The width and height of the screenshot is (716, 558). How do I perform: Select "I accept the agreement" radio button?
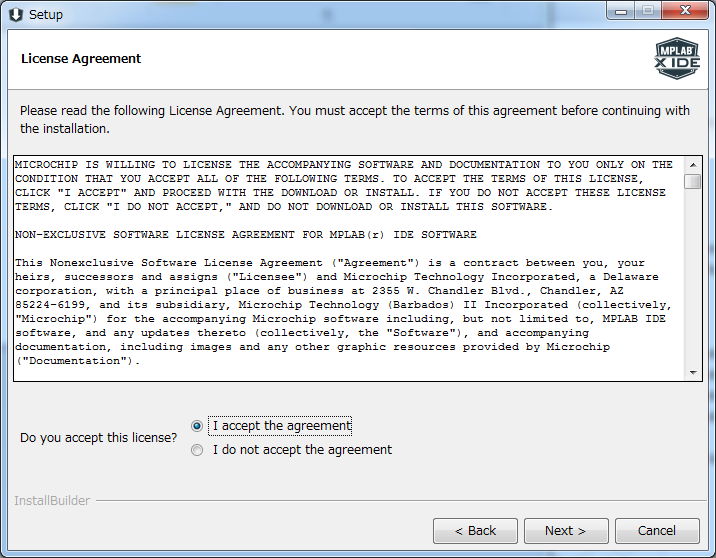click(197, 426)
